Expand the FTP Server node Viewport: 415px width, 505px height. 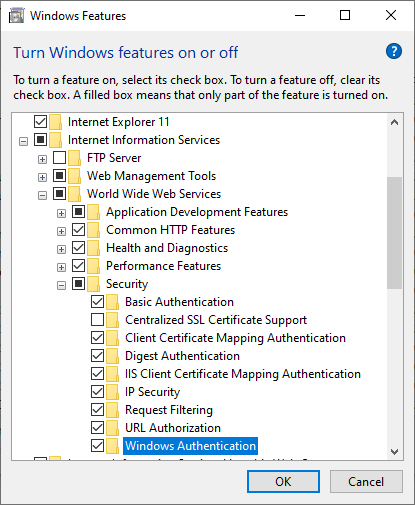coord(42,159)
